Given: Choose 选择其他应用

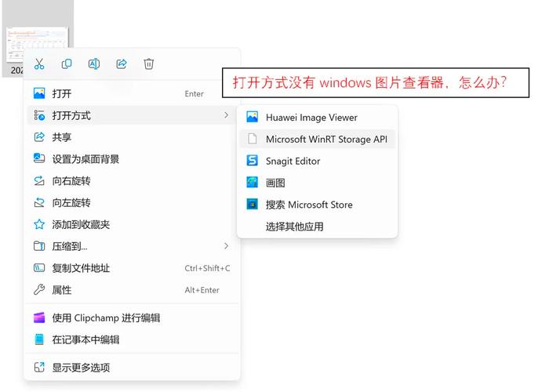Looking at the screenshot, I should click(x=317, y=227).
